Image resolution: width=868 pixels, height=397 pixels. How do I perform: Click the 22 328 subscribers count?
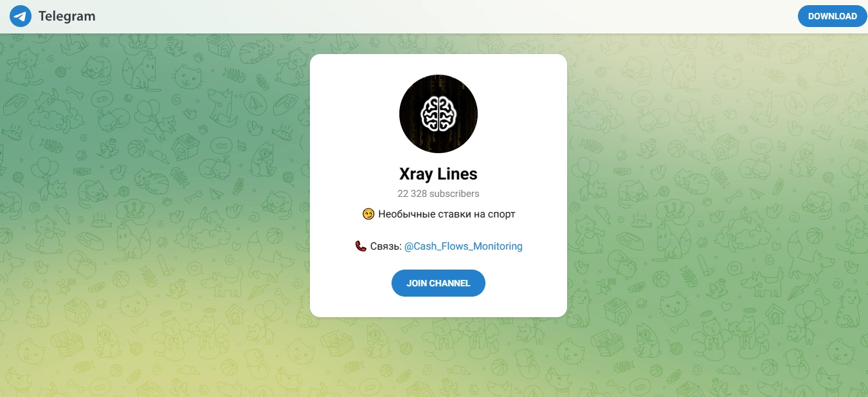coord(439,194)
